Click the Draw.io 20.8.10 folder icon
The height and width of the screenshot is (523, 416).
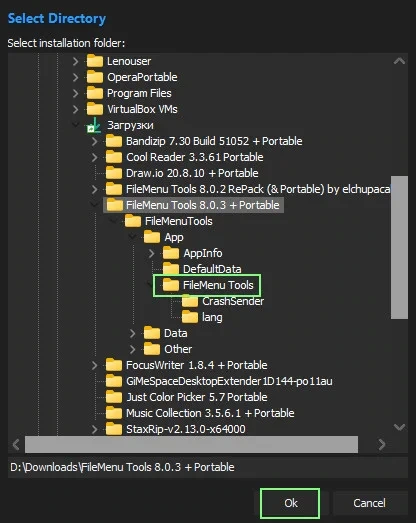point(114,173)
